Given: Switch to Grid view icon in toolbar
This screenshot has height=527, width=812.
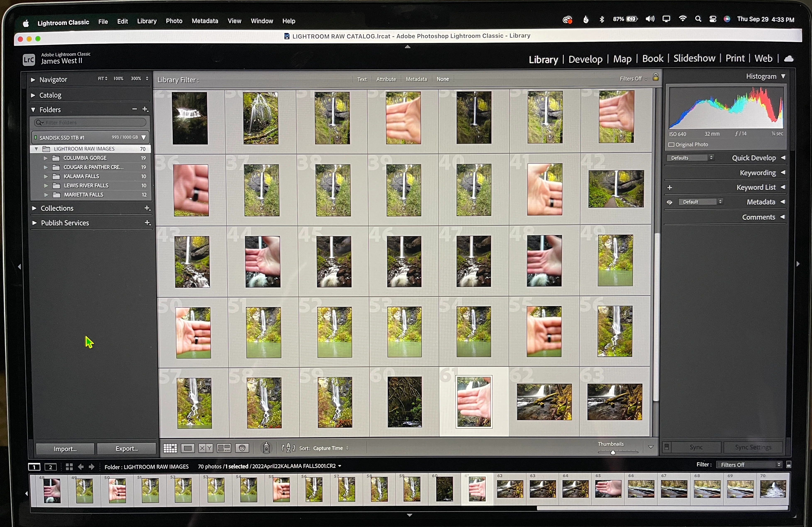Looking at the screenshot, I should pos(170,448).
